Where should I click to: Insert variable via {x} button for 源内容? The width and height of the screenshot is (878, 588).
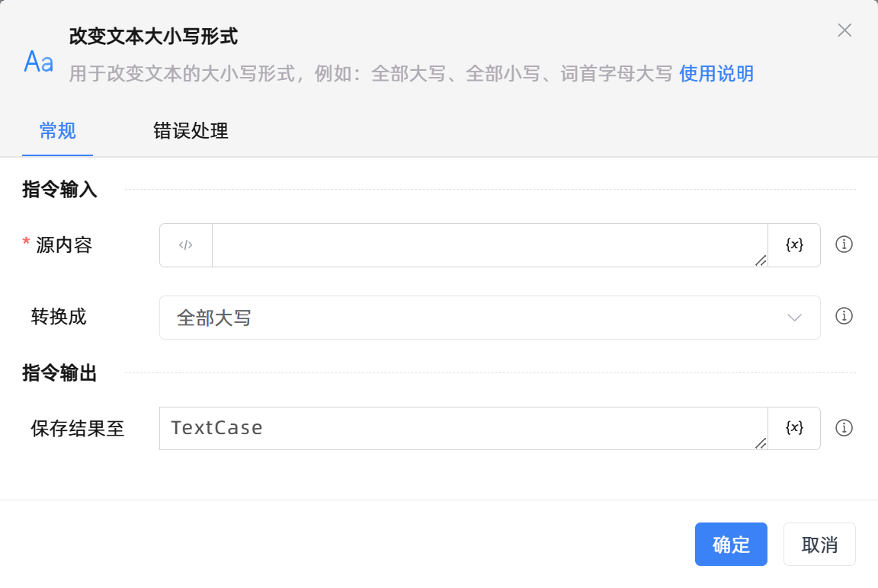[794, 245]
